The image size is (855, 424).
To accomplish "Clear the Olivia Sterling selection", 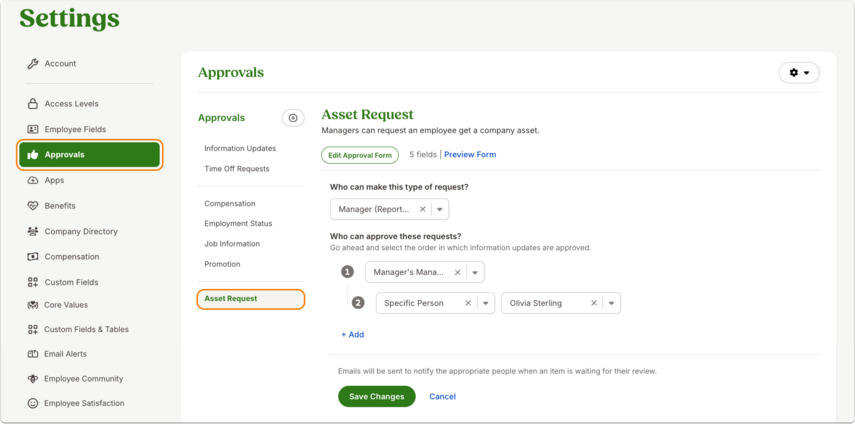I will click(x=594, y=303).
